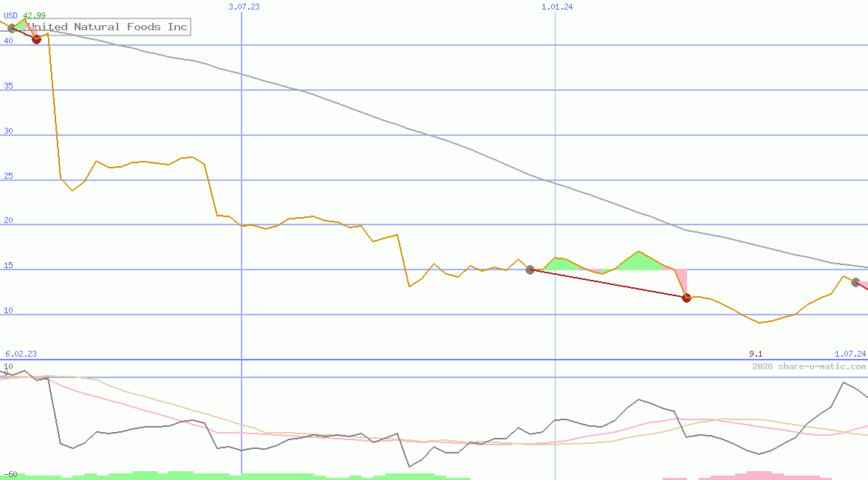Viewport: 868px width, 480px height.
Task: Click the small green triangle at top-left peak
Action: tap(22, 25)
